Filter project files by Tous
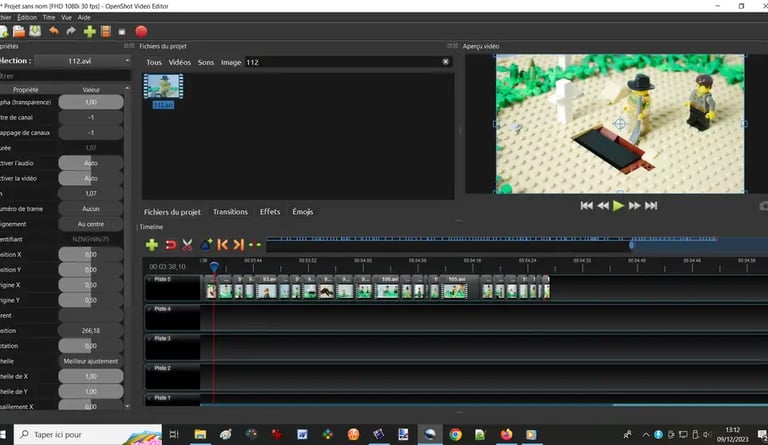 [x=154, y=62]
